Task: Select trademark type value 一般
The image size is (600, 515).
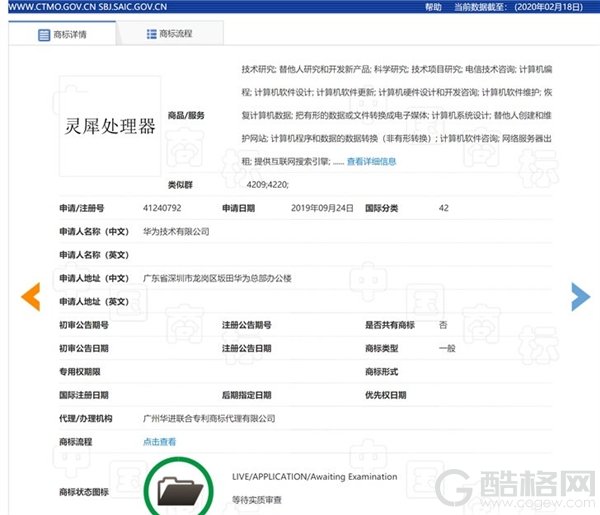Action: coord(447,349)
